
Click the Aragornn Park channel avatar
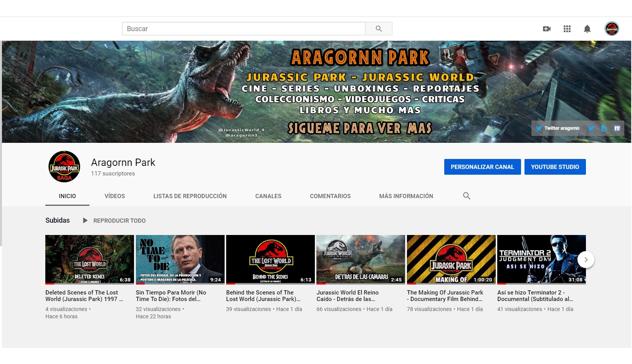(x=64, y=167)
